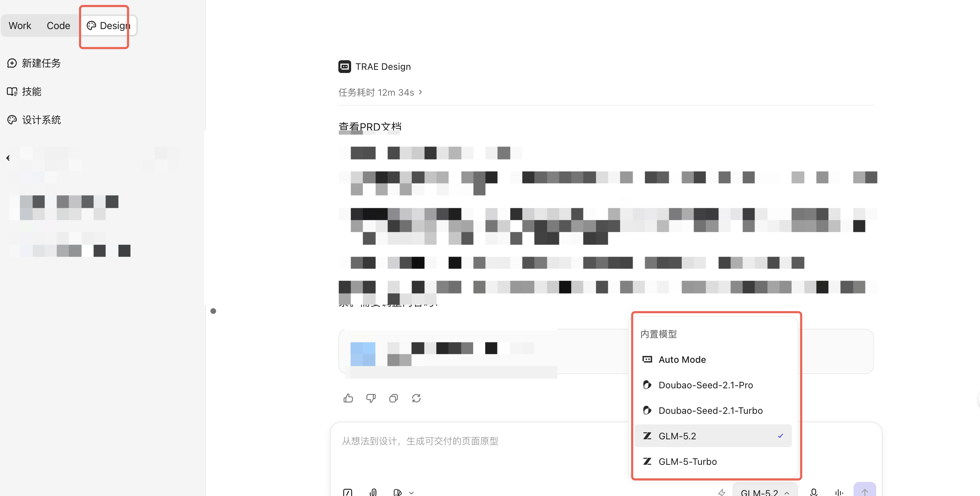Click the TRAE Design logo icon
This screenshot has width=980, height=496.
click(x=344, y=67)
